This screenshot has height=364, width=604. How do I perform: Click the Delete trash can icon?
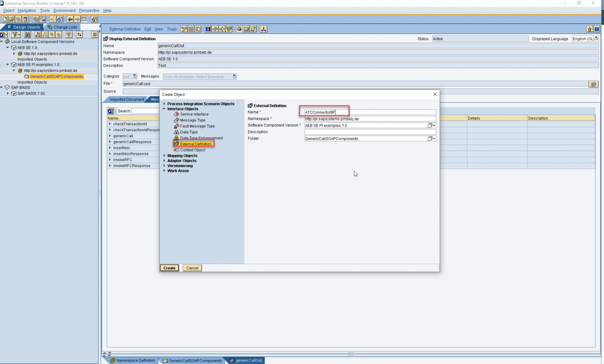(x=26, y=19)
